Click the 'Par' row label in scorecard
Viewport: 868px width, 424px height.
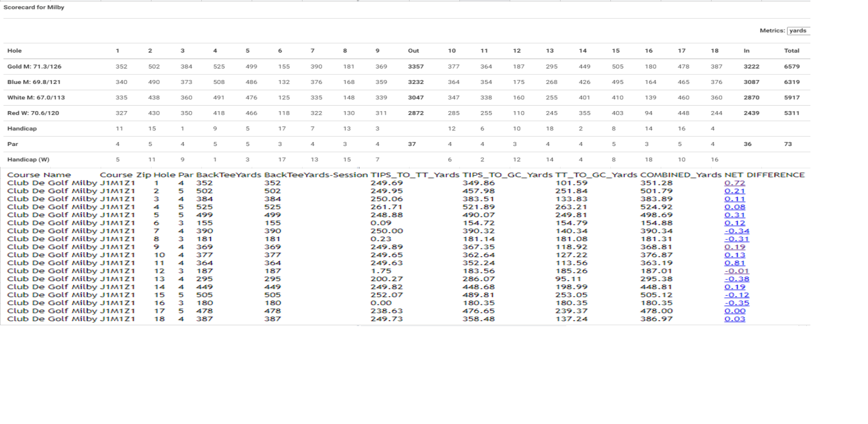[13, 144]
